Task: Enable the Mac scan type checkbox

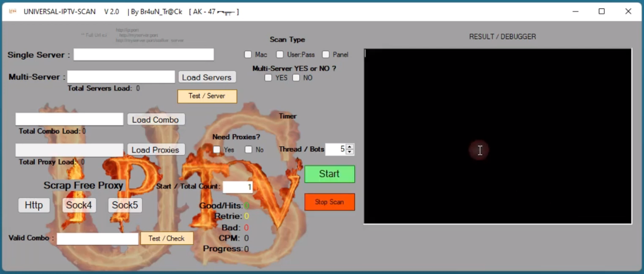Action: pyautogui.click(x=248, y=55)
